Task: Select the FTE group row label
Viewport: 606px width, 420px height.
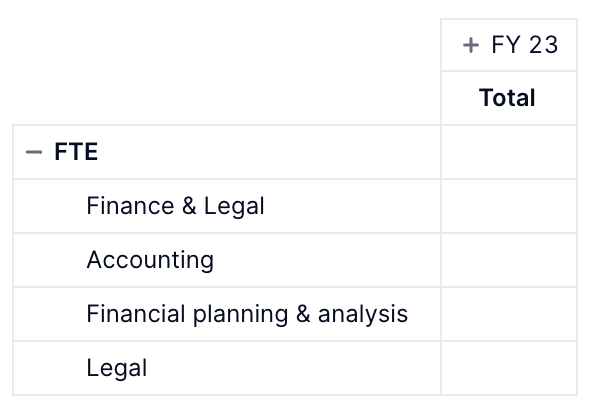Action: (x=76, y=151)
